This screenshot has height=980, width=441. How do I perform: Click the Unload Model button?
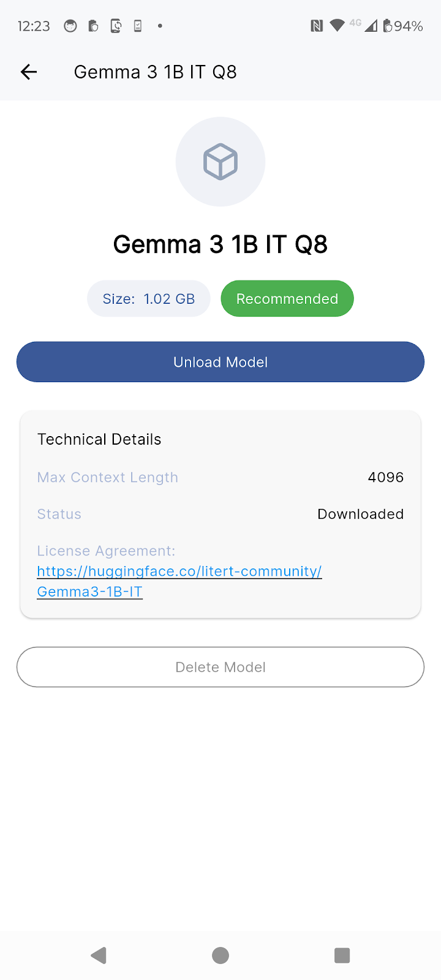(221, 362)
